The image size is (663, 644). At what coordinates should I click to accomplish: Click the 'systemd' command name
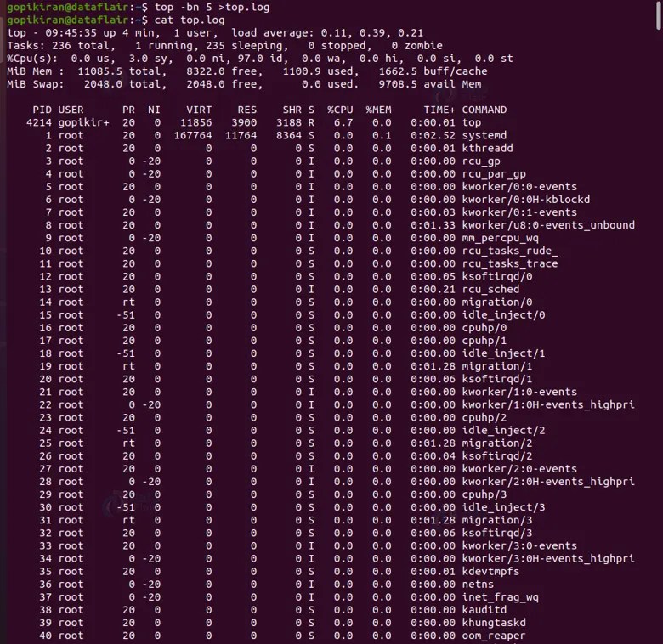point(484,136)
